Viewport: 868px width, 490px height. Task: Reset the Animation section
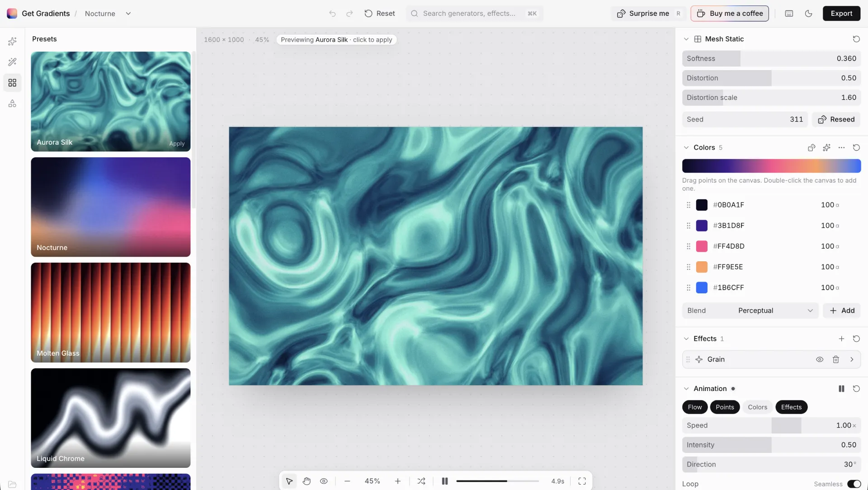(x=856, y=389)
